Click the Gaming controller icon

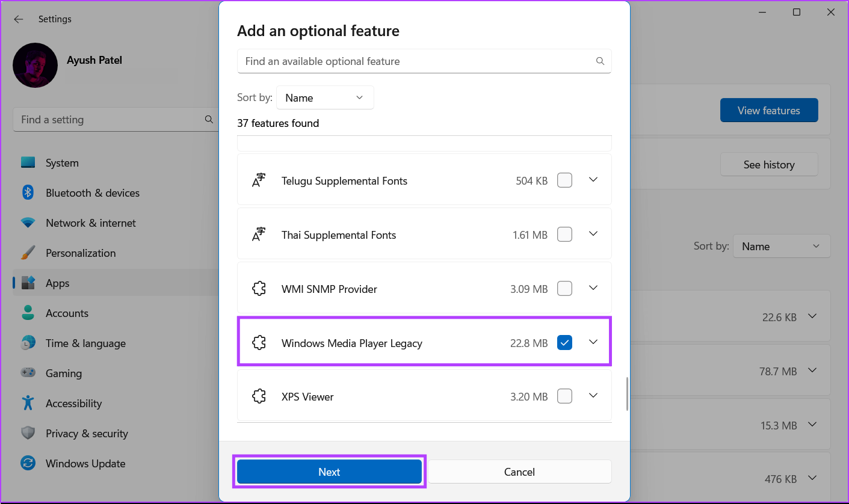coord(28,373)
